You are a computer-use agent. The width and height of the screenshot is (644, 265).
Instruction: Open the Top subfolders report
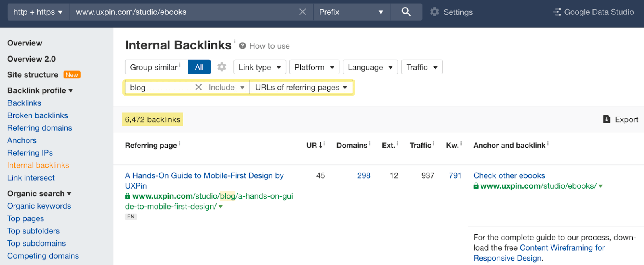[x=33, y=231]
